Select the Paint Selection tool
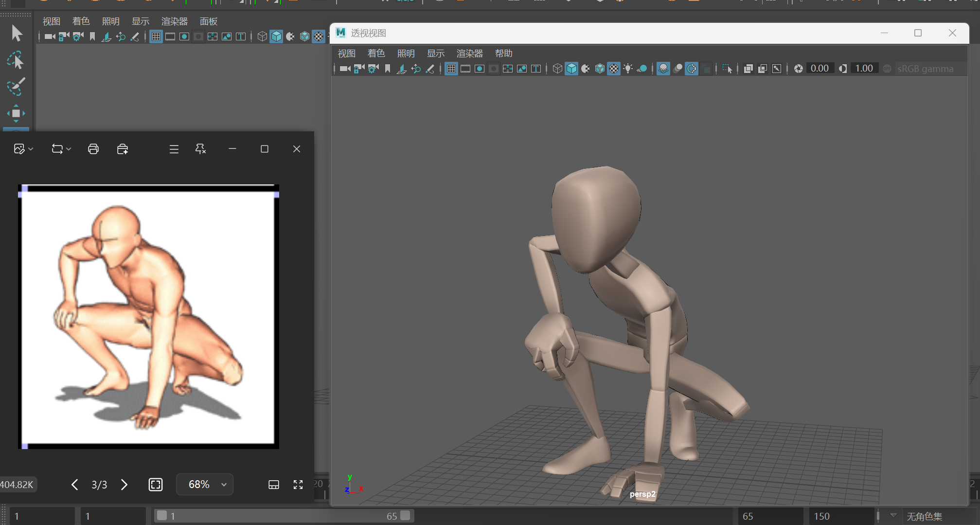Screen dimensions: 980x525 click(x=16, y=87)
